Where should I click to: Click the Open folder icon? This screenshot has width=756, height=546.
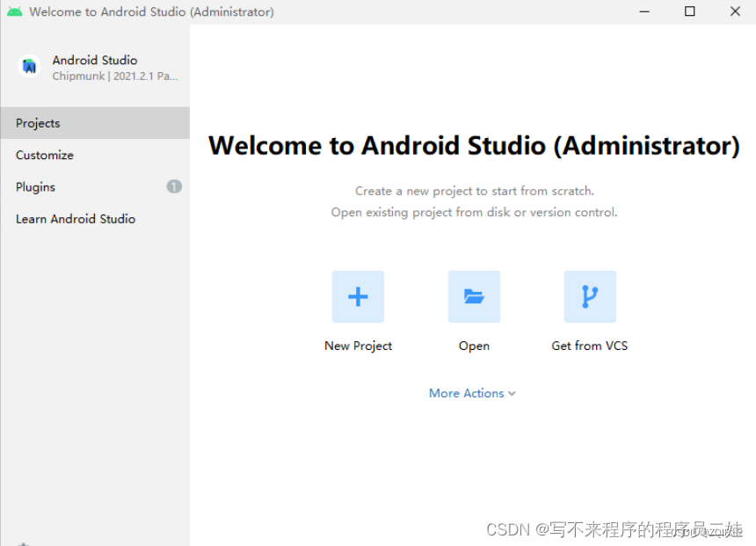click(474, 296)
